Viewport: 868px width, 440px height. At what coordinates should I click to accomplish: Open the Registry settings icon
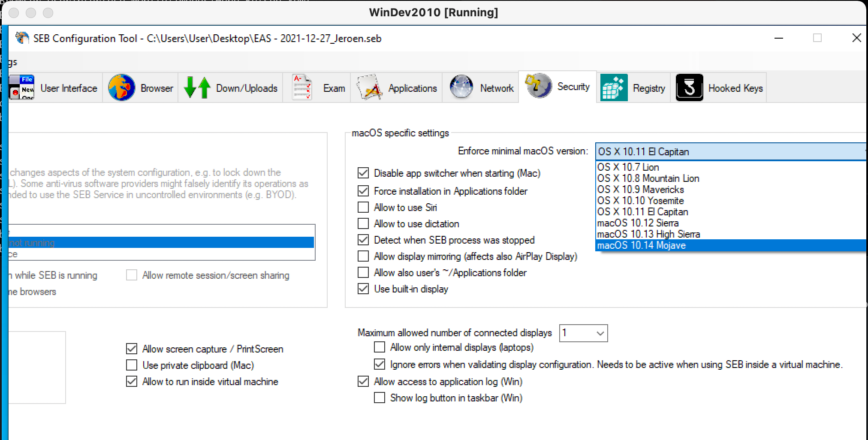point(613,87)
